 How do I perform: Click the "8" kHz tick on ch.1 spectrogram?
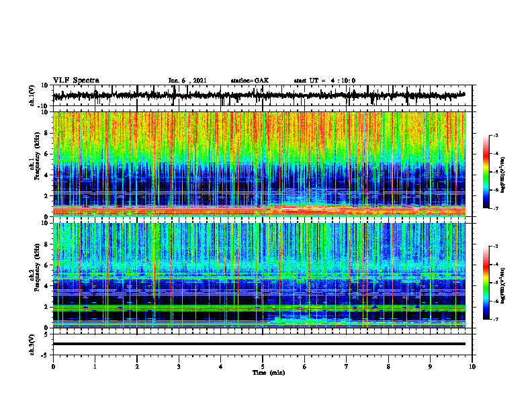(46, 133)
